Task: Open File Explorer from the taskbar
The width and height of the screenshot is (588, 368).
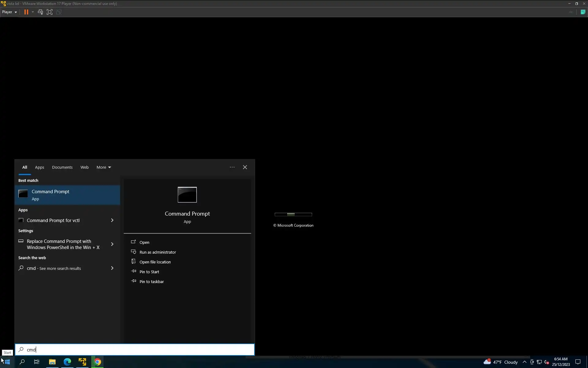Action: pos(52,362)
